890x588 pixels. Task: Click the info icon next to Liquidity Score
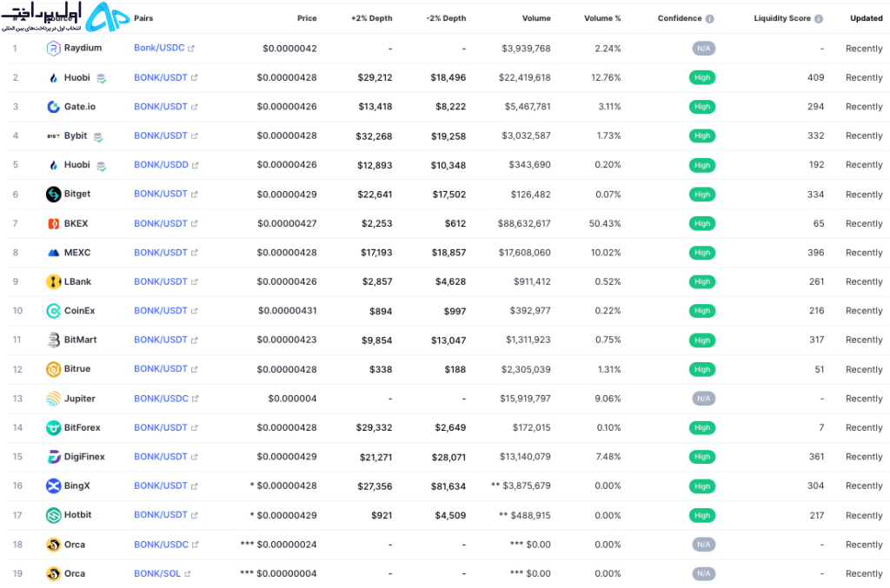[x=819, y=19]
